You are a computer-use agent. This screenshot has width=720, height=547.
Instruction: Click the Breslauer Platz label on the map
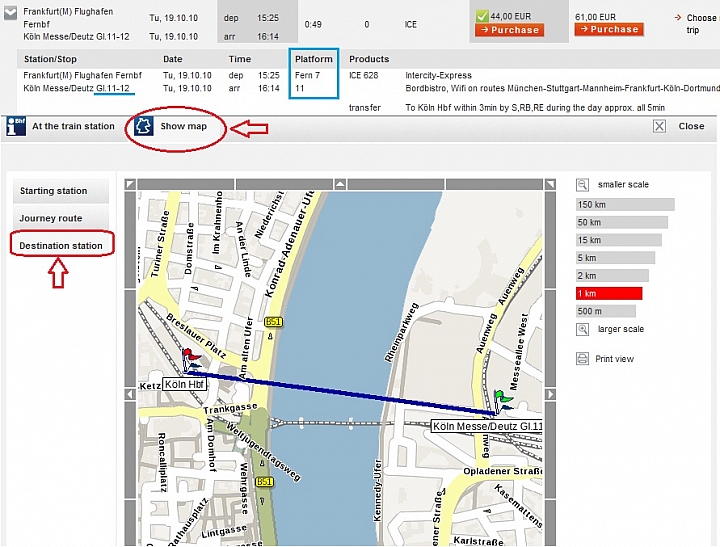click(x=196, y=337)
